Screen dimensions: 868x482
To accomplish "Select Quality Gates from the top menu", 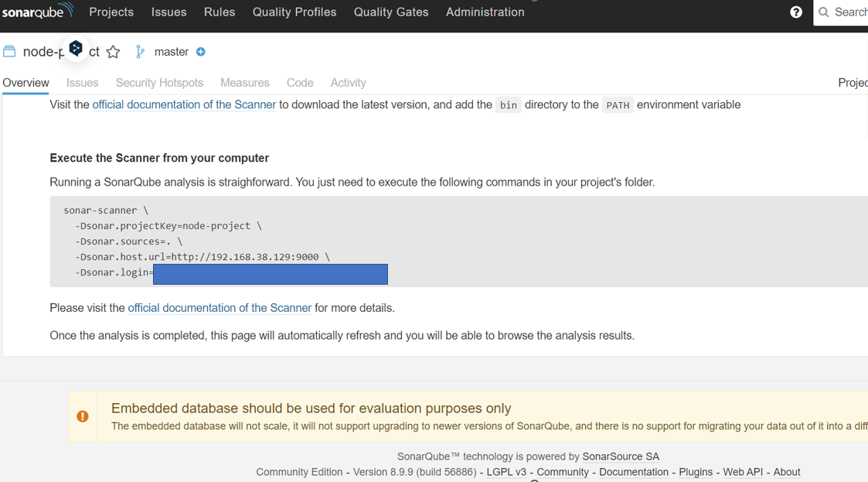I will (x=390, y=12).
